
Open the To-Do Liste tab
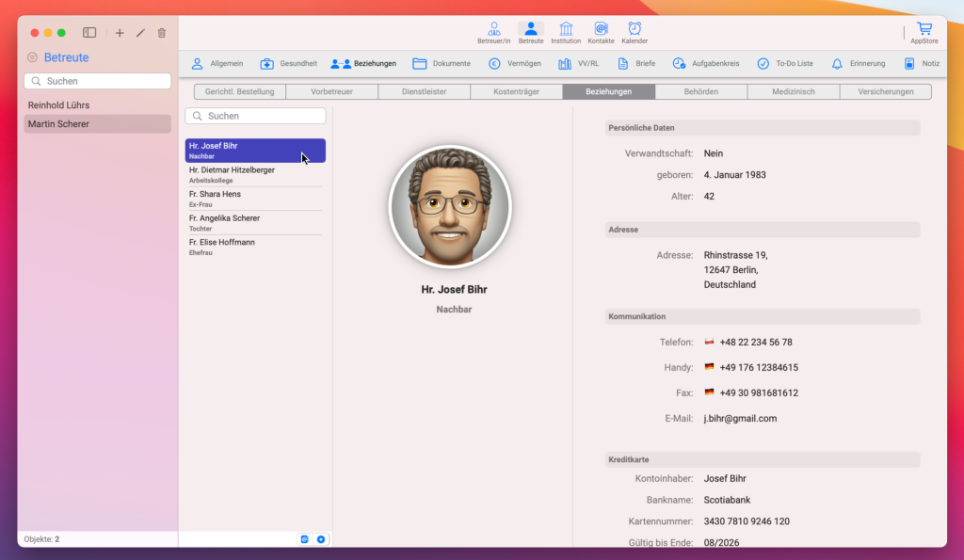click(785, 63)
